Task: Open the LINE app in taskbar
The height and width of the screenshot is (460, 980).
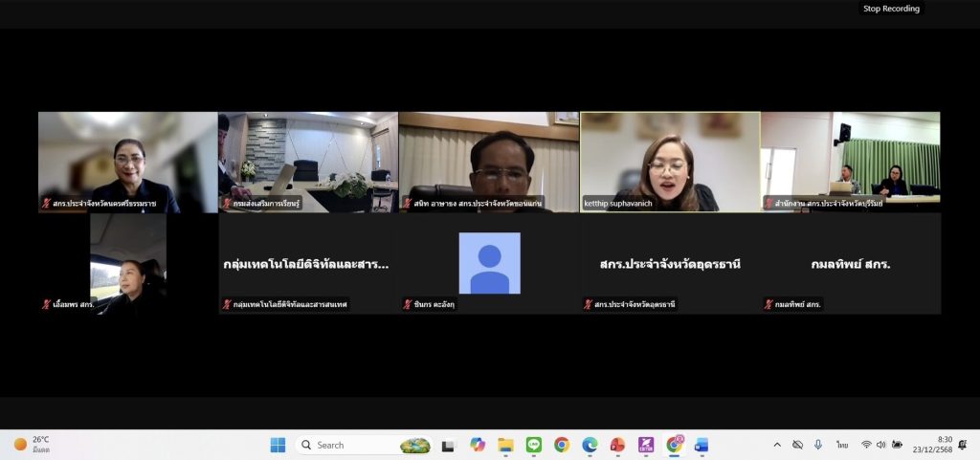Action: click(534, 445)
